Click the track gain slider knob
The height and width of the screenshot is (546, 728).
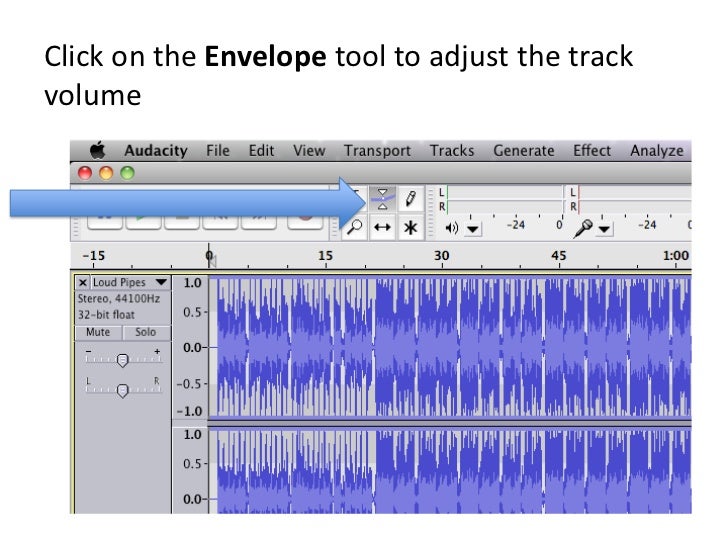coord(123,360)
